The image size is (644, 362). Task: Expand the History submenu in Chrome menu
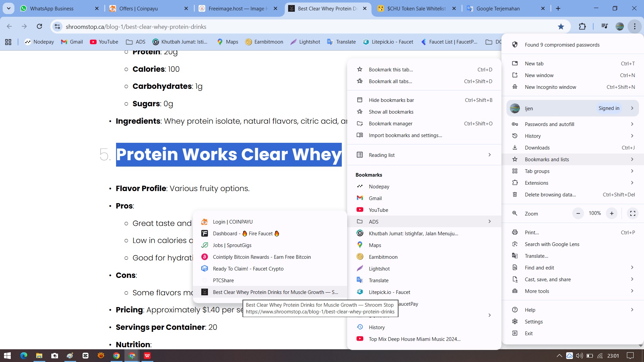(x=573, y=136)
